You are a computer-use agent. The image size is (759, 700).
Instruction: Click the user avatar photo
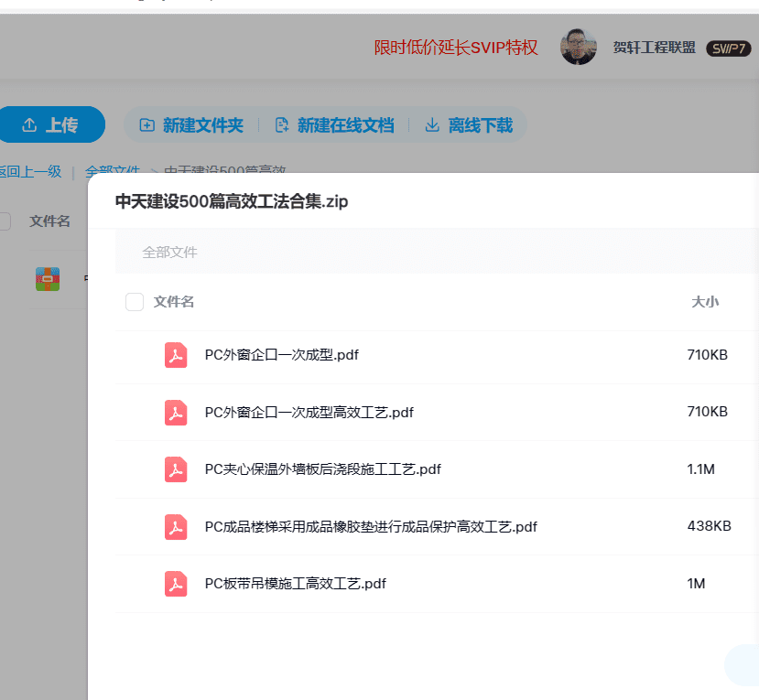(x=578, y=47)
